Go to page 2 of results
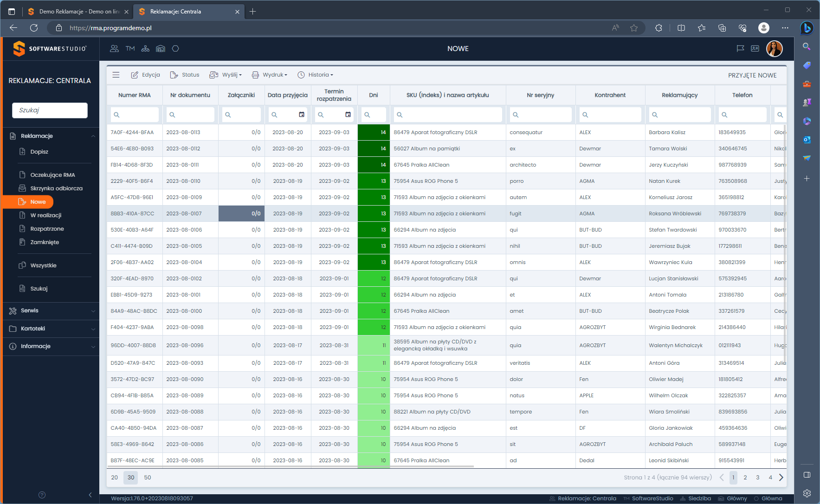 [x=745, y=478]
